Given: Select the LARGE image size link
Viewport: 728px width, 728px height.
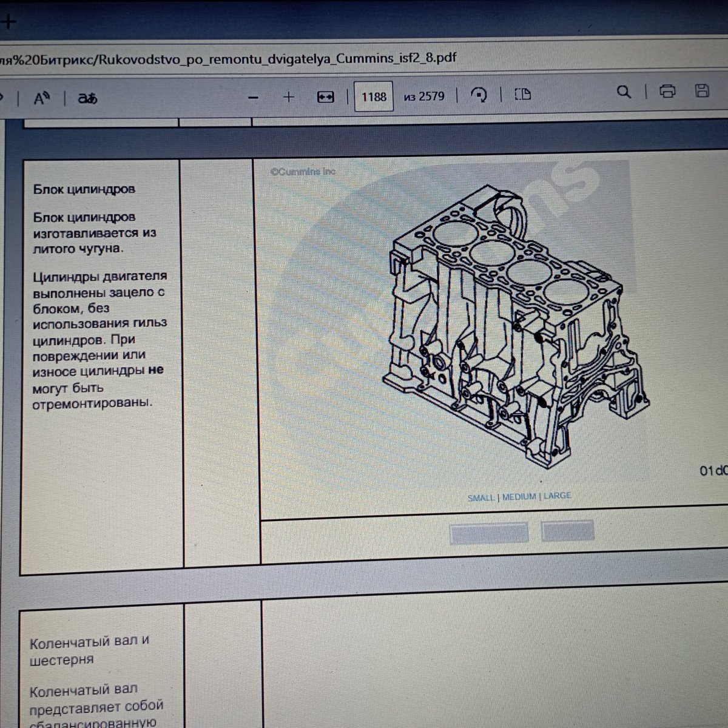Looking at the screenshot, I should pos(557,496).
